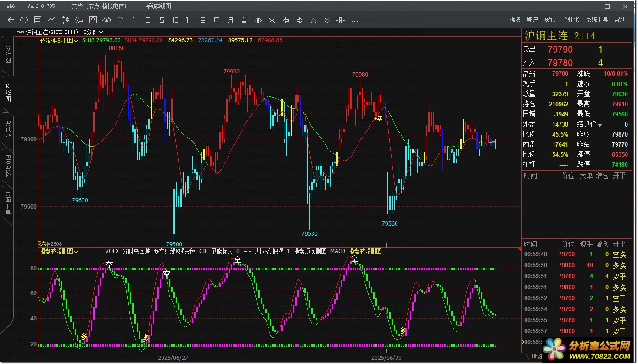Viewport: 638px width, 364px height.
Task: Expand the 操盘波段副图 dropdown at left
Action: [59, 251]
